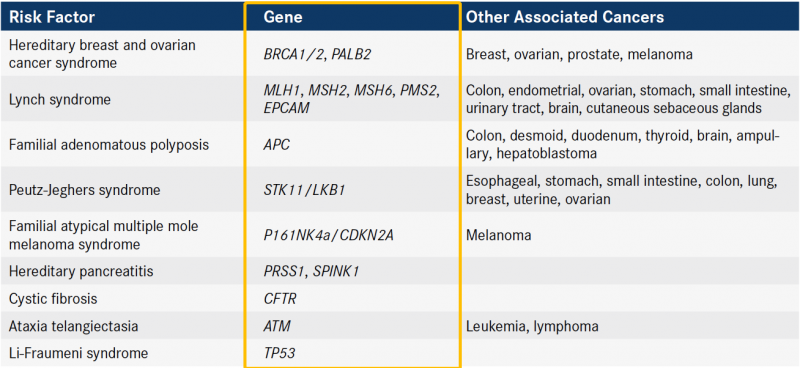Select the BRCA1/2, PALB2 gene cell

coord(317,54)
